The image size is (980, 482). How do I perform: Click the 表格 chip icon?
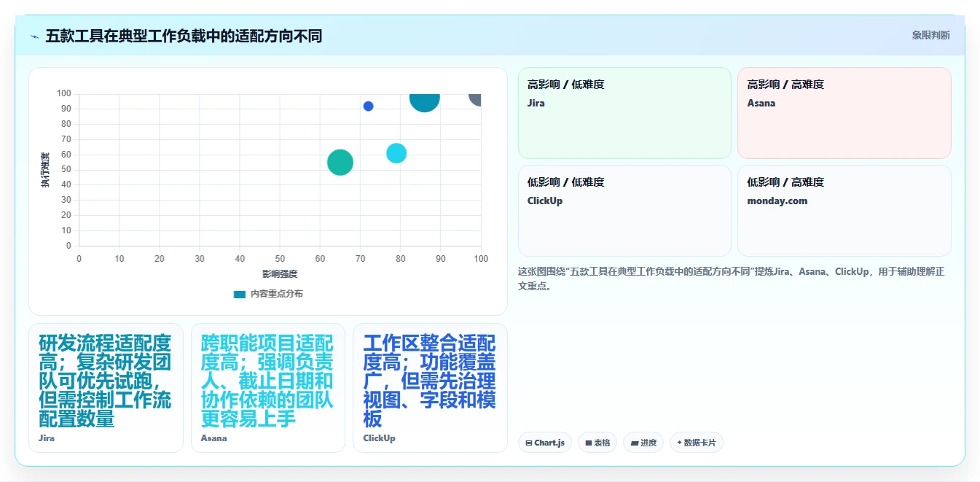pyautogui.click(x=589, y=443)
